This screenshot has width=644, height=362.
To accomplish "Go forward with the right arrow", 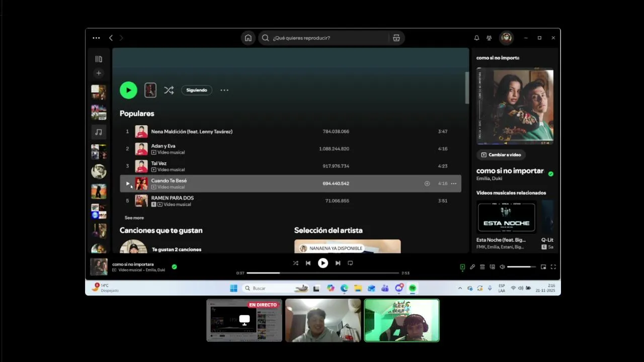I will (x=121, y=38).
